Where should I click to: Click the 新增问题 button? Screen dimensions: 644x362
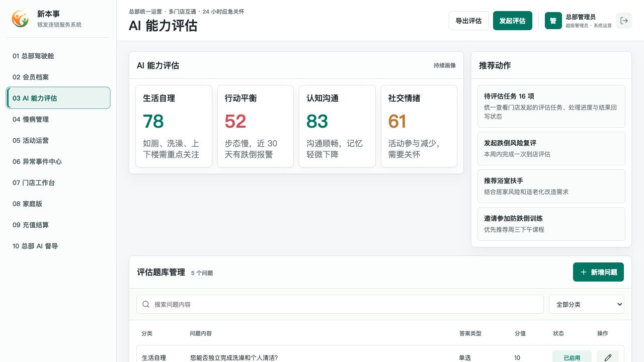pos(598,272)
